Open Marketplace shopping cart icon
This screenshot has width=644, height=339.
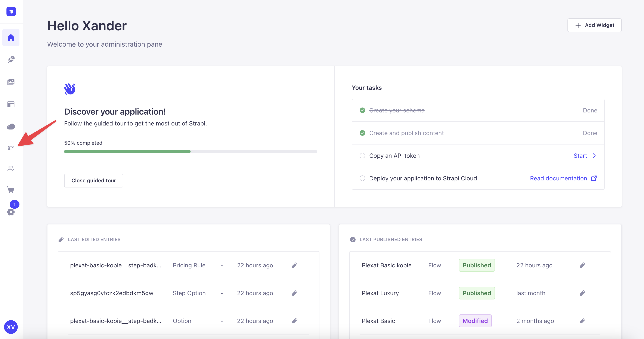pos(10,190)
